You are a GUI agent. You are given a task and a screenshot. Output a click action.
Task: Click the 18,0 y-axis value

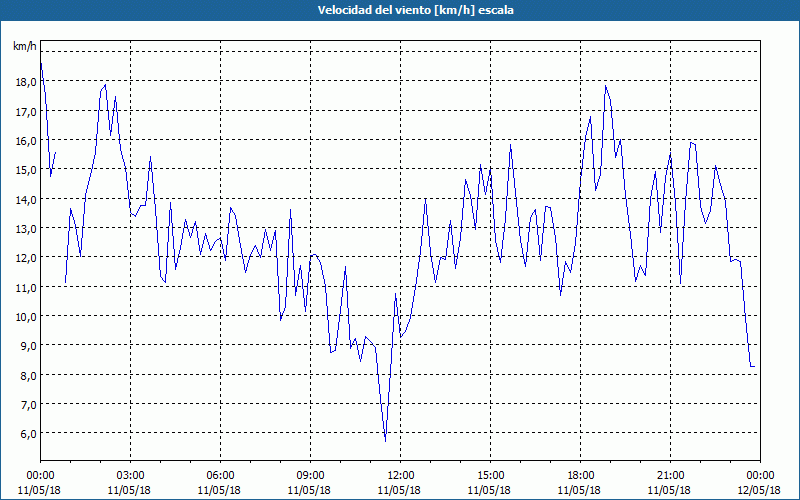(27, 82)
